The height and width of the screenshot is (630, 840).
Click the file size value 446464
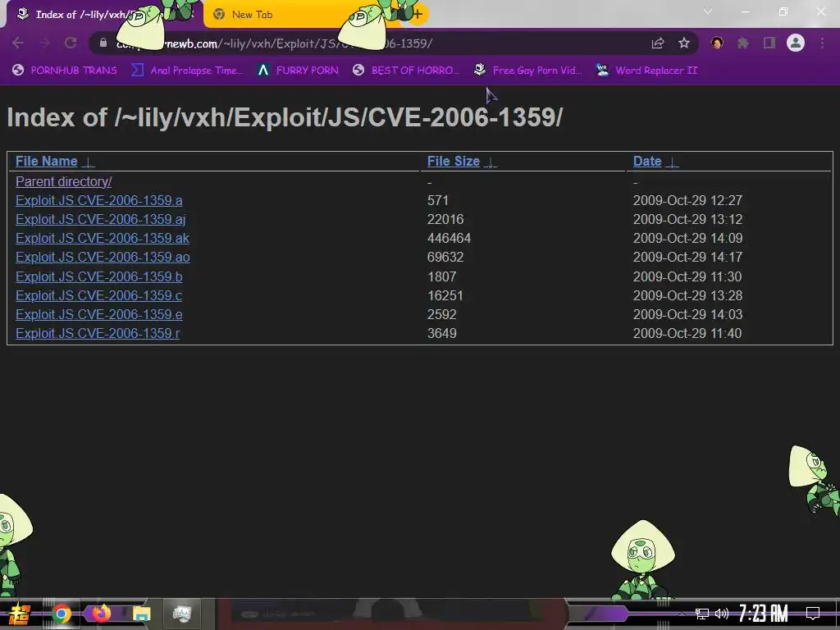pos(449,238)
